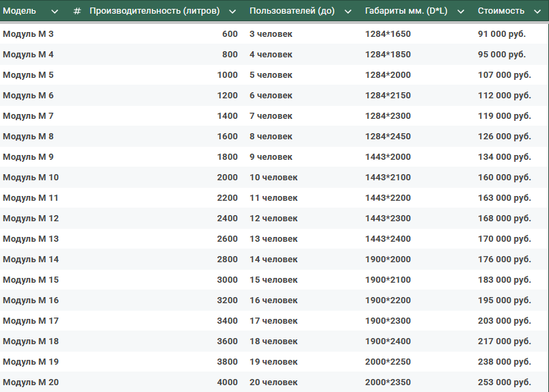Open the Габариты мм. column dropdown arrow

click(461, 12)
